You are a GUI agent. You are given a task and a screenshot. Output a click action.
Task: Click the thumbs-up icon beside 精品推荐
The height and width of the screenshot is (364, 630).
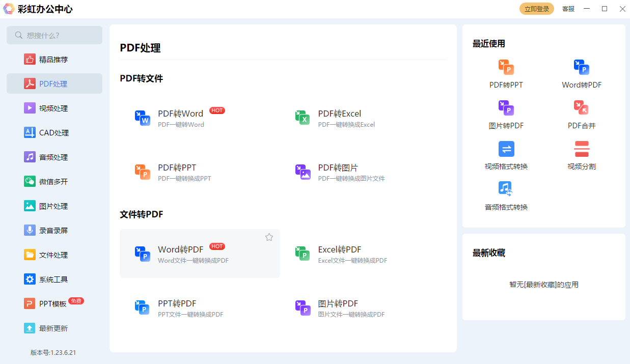tap(30, 59)
